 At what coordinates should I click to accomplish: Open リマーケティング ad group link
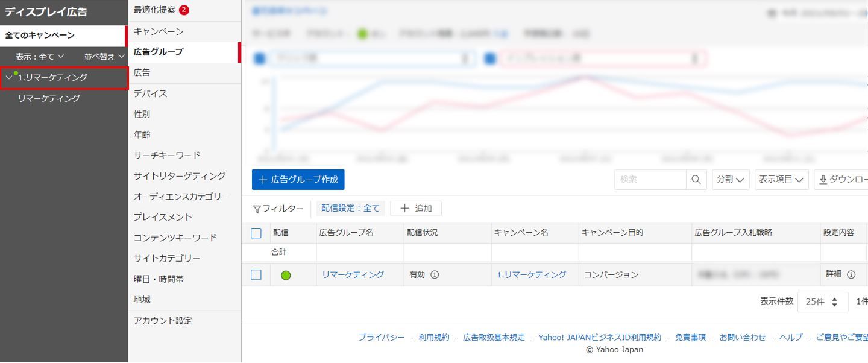tap(353, 274)
